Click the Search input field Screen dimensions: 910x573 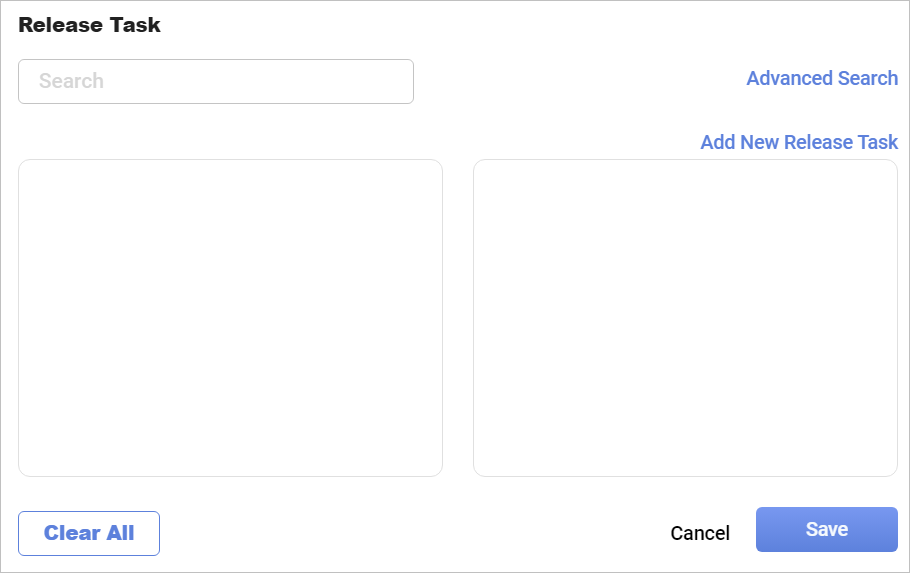[215, 81]
